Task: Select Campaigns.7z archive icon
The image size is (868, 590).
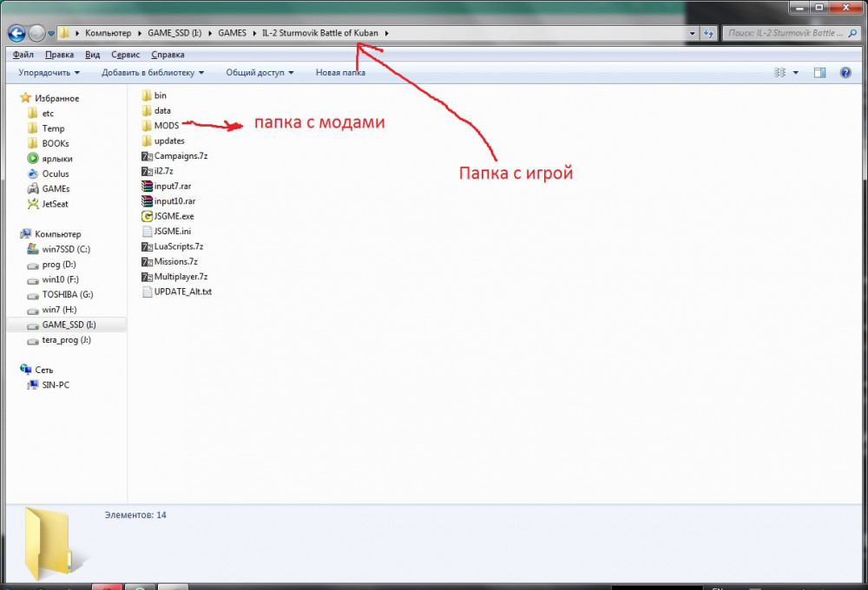Action: click(x=147, y=156)
